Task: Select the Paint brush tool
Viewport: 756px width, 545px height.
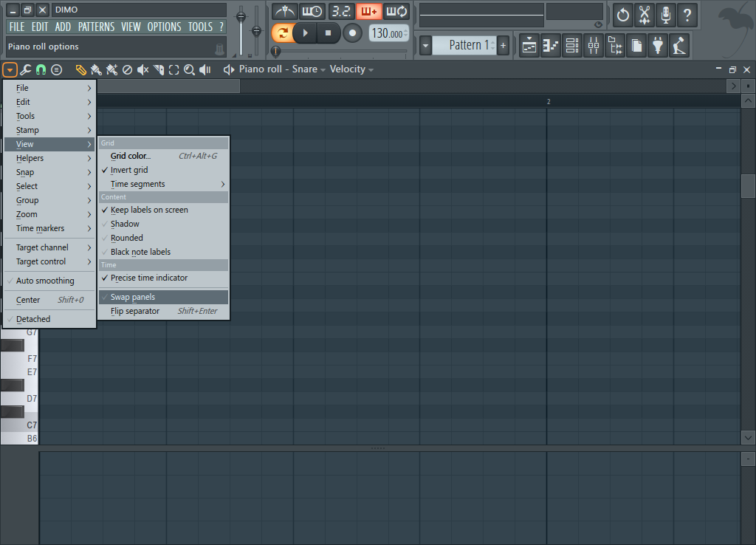Action: pyautogui.click(x=96, y=70)
